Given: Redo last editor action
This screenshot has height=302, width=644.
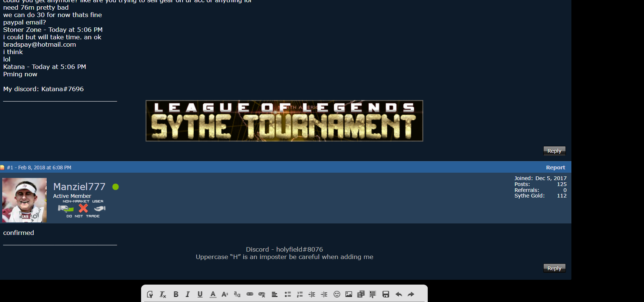Looking at the screenshot, I should [x=411, y=294].
